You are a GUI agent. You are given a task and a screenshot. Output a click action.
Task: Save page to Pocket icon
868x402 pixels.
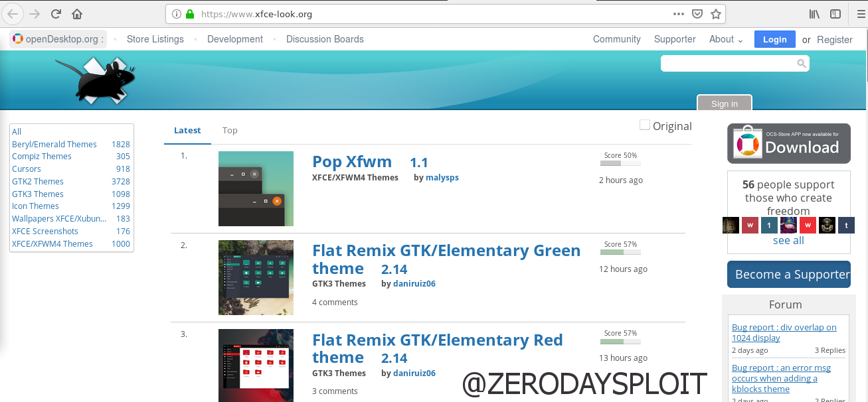[697, 14]
